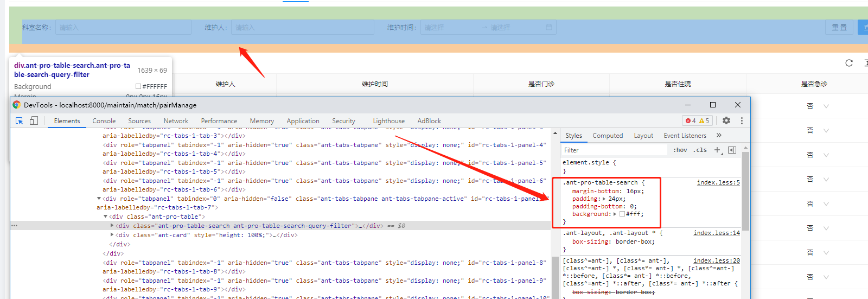Open the DevTools three-dot customize menu

[x=742, y=120]
